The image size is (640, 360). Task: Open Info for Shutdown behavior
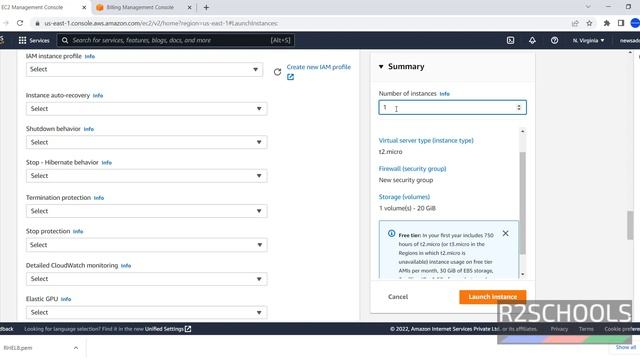(x=89, y=129)
